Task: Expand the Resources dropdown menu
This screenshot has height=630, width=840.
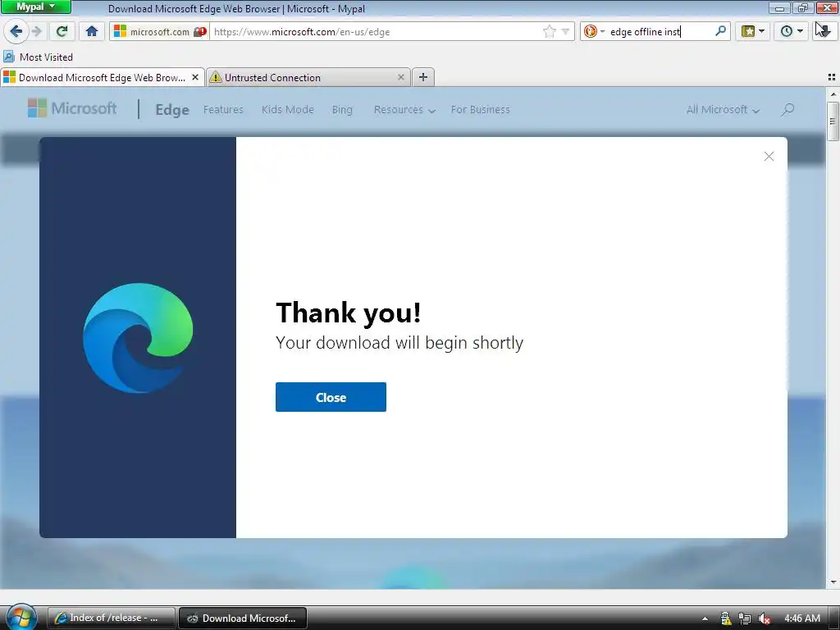Action: 404,109
